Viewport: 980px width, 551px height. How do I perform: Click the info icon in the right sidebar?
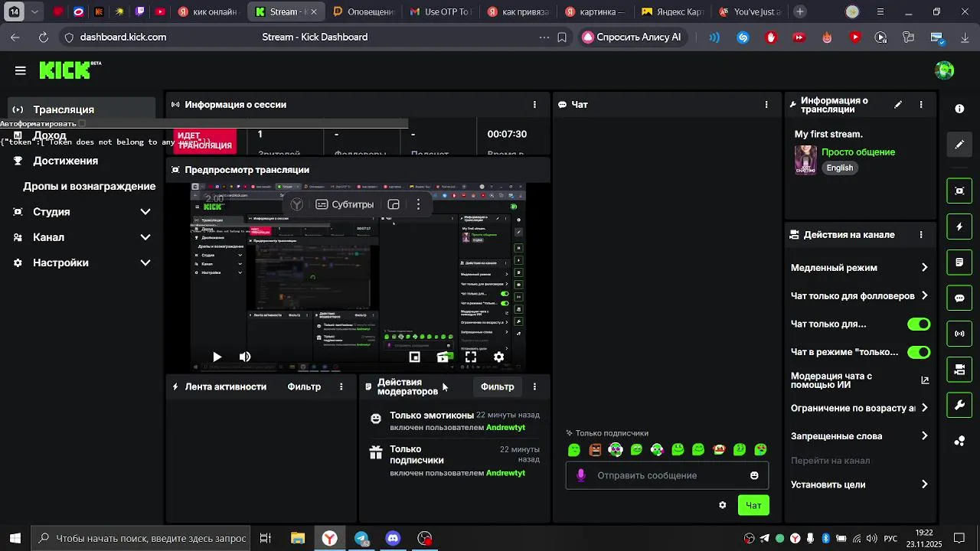pos(959,109)
